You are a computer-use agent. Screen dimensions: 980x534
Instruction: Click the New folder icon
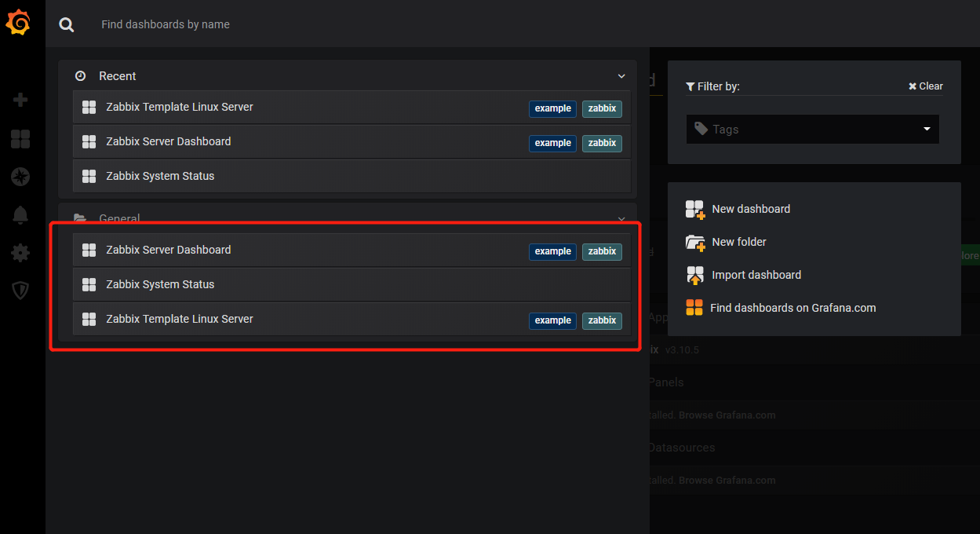[695, 242]
